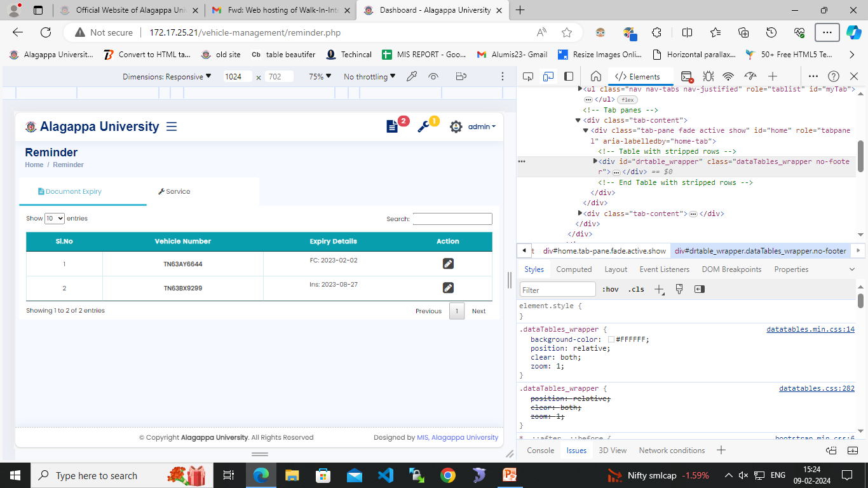The width and height of the screenshot is (868, 488).
Task: Click the rotate dimensions icon in device toolbar
Action: click(461, 76)
